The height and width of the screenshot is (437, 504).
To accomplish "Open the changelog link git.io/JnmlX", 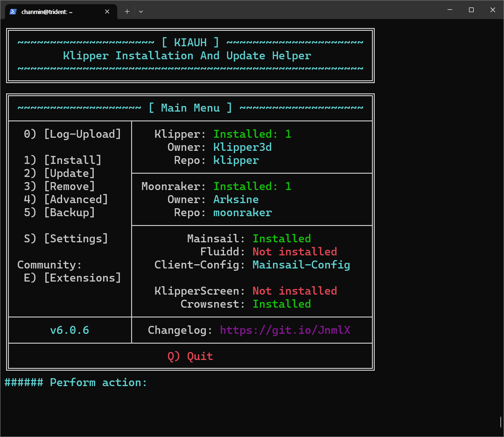I will click(285, 331).
